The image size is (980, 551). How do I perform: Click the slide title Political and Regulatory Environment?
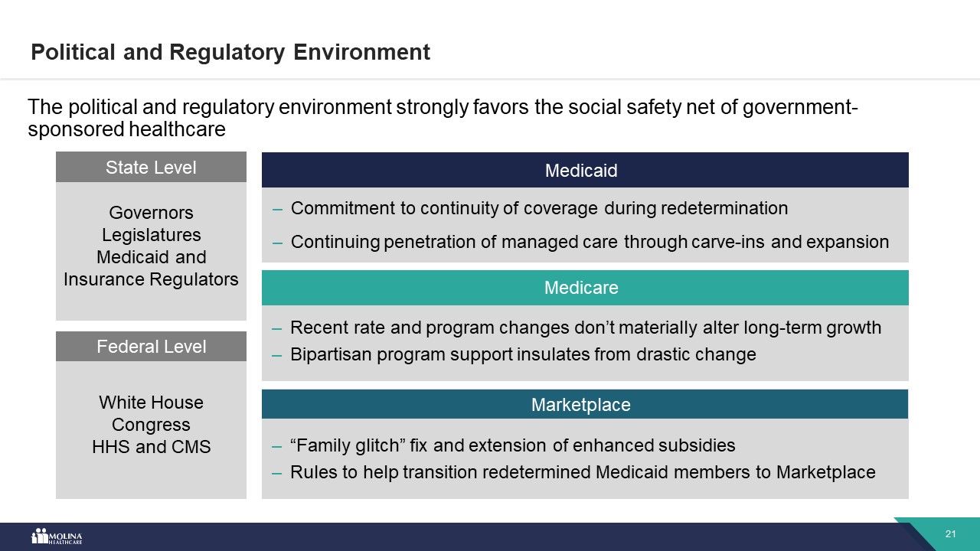pos(230,52)
